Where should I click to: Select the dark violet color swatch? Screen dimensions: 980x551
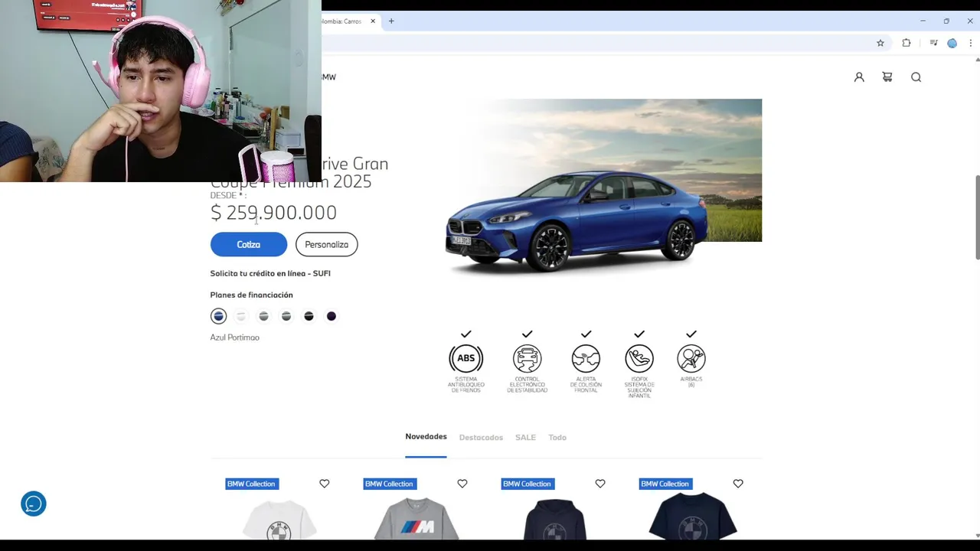click(332, 316)
